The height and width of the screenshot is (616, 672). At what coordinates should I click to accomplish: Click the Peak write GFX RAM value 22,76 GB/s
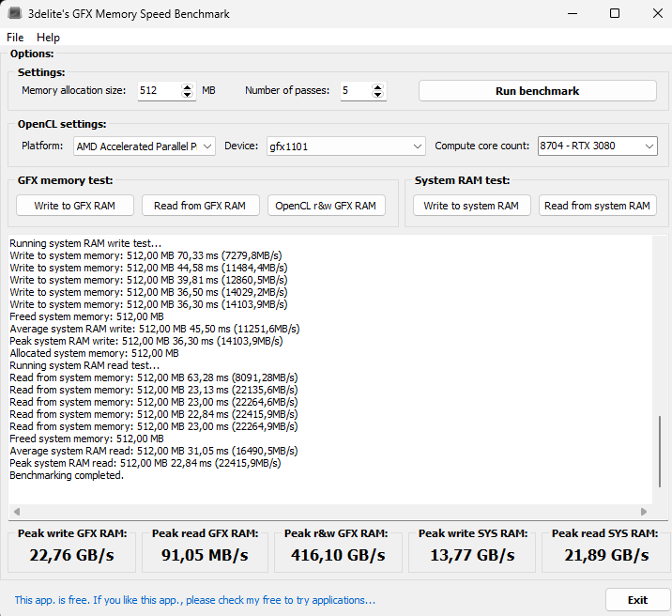[x=72, y=556]
